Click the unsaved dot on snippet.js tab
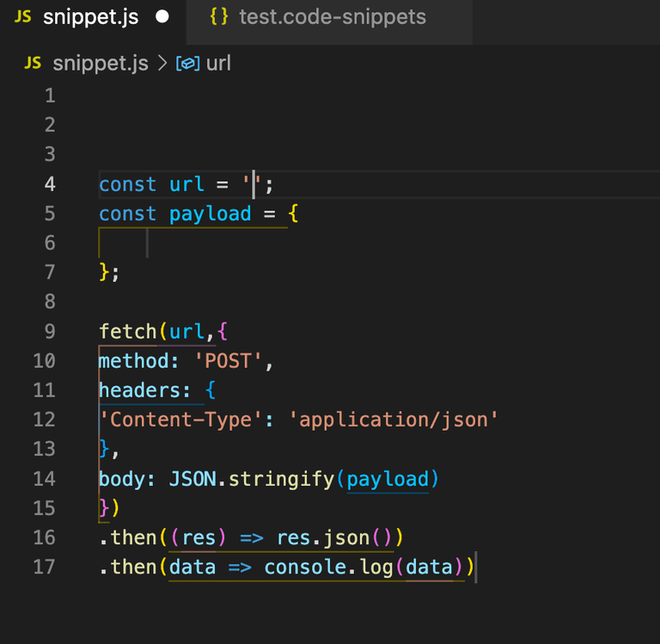The height and width of the screenshot is (644, 660). click(162, 17)
